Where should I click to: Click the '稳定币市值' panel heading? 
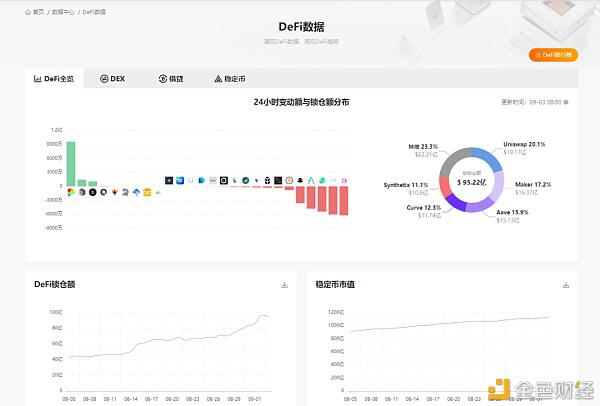pos(335,284)
